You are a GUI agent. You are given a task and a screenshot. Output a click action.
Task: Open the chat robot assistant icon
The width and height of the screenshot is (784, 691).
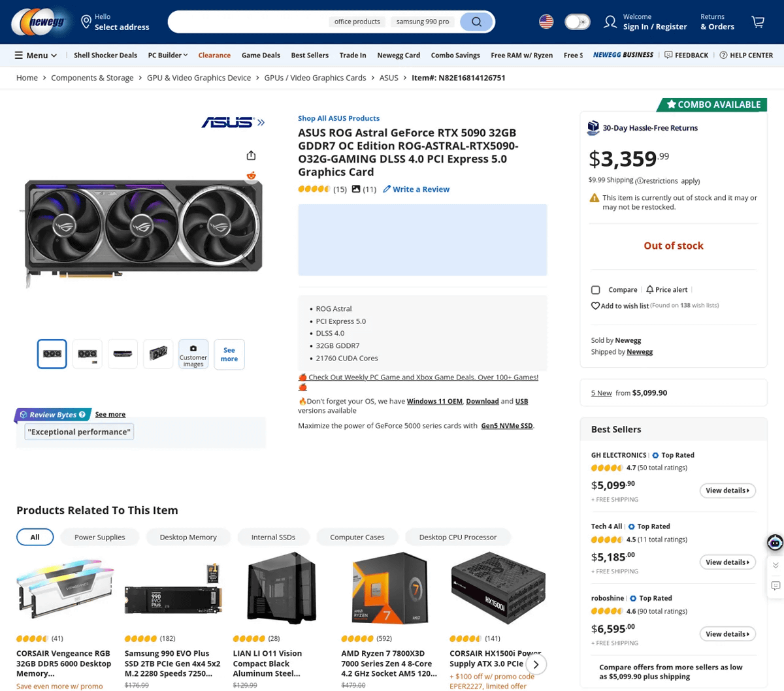[775, 542]
